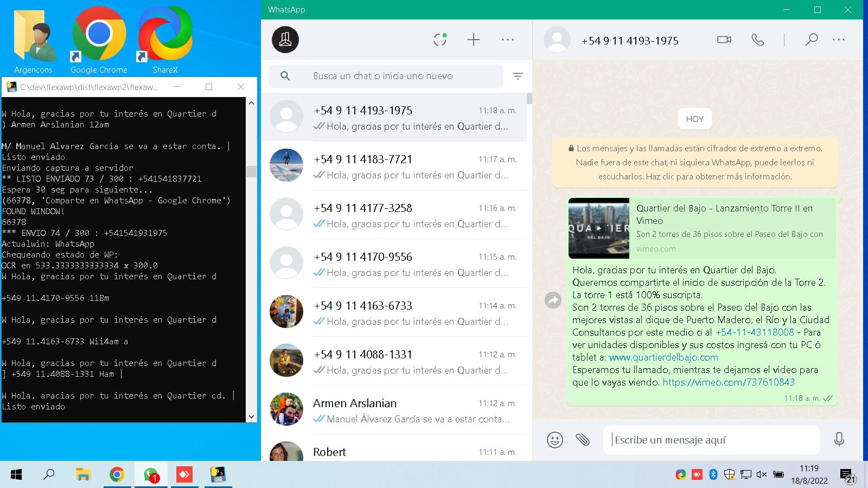Toggle the muted volume tray icon
Viewport: 868px width, 488px height.
point(762,474)
